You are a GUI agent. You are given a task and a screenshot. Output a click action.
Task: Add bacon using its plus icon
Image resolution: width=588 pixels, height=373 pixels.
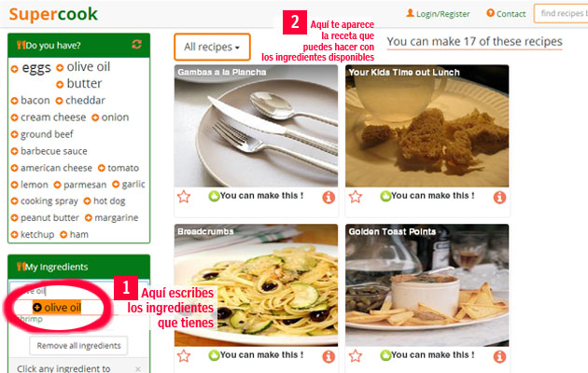click(15, 101)
